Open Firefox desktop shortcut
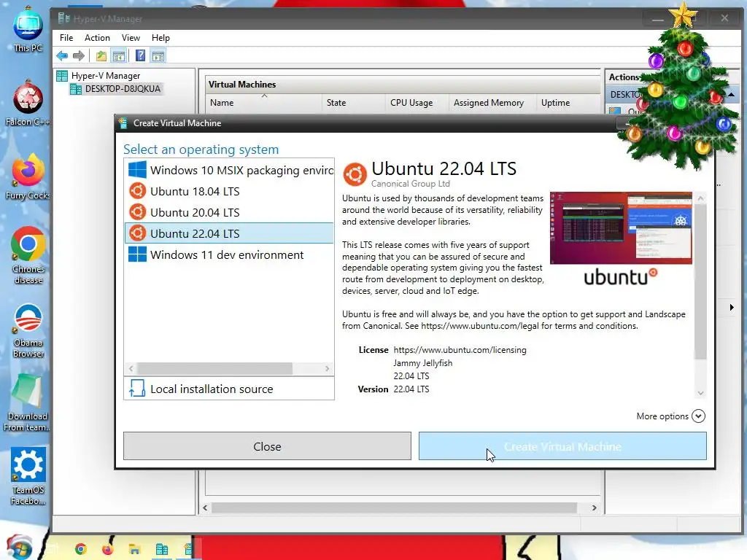 (28, 176)
